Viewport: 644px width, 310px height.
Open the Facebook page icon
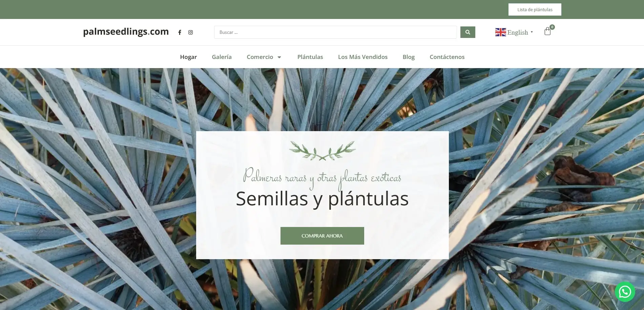coord(180,32)
